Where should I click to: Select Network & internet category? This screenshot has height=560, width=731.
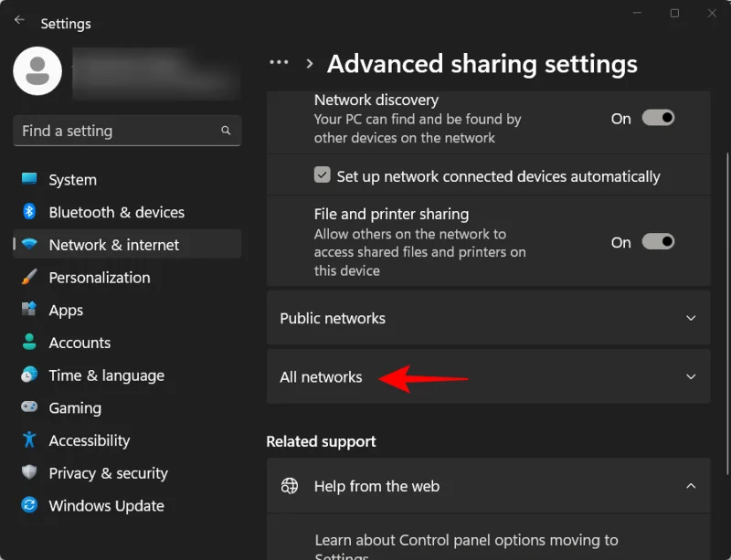pyautogui.click(x=127, y=244)
